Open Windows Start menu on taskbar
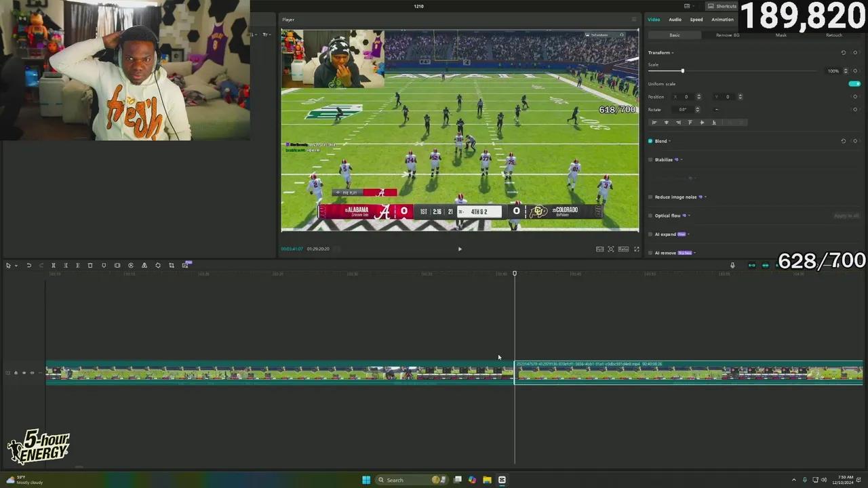Screen dimensions: 868x488 (x=366, y=480)
